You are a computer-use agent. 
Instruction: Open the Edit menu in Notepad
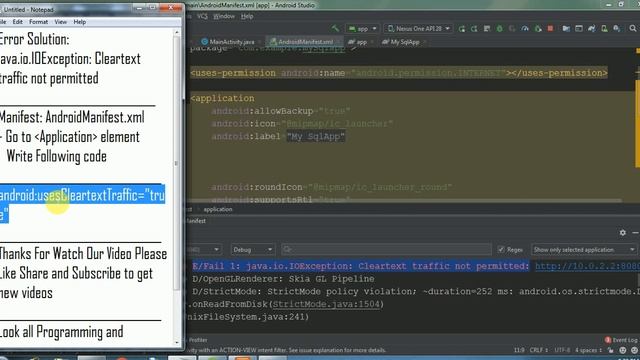point(18,22)
